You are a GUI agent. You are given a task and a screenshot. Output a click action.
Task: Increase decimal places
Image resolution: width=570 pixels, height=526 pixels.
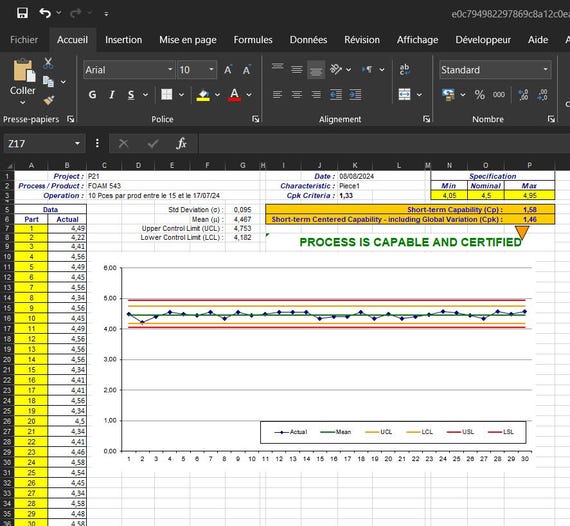point(523,95)
